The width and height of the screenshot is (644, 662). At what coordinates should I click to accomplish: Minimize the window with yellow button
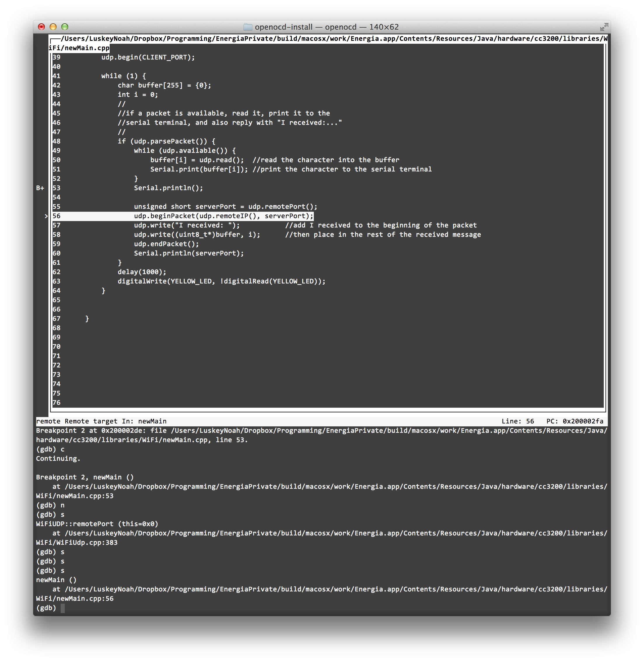click(x=53, y=27)
